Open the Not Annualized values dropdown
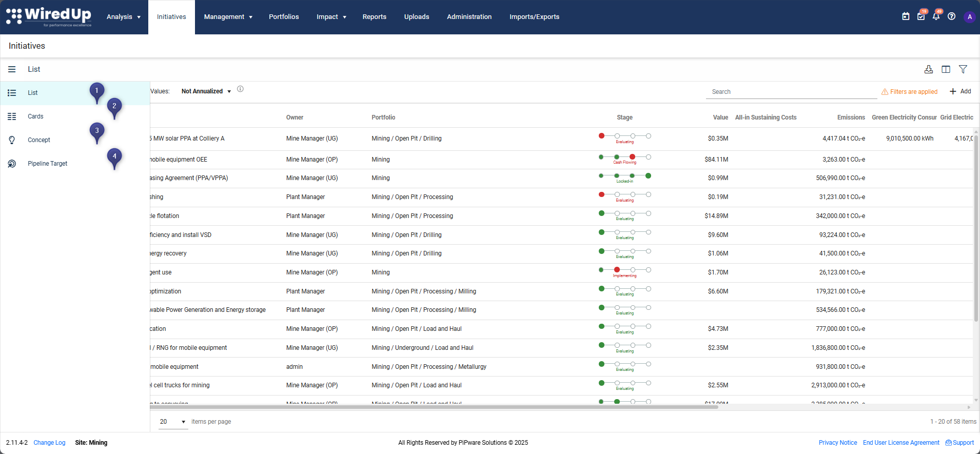Image resolution: width=980 pixels, height=454 pixels. click(206, 91)
